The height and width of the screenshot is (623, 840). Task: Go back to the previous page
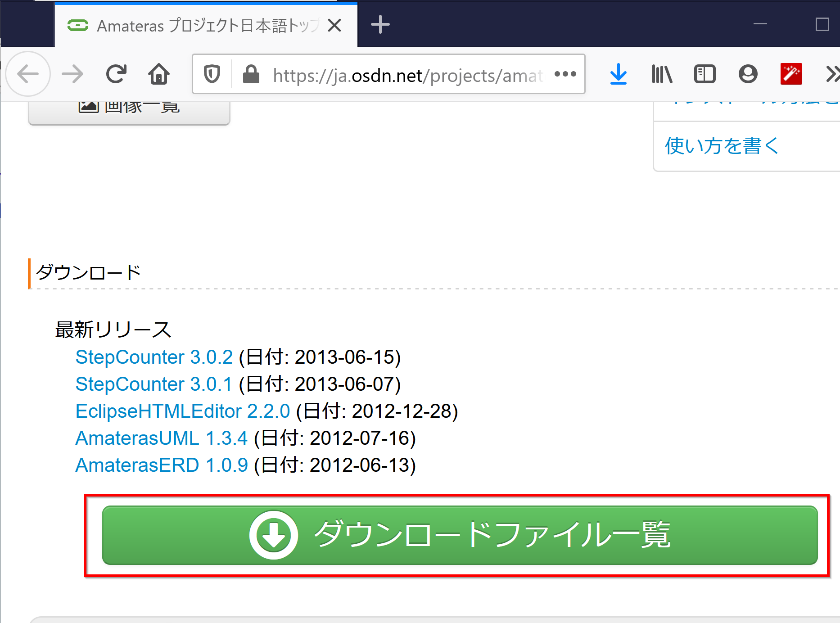pyautogui.click(x=28, y=74)
